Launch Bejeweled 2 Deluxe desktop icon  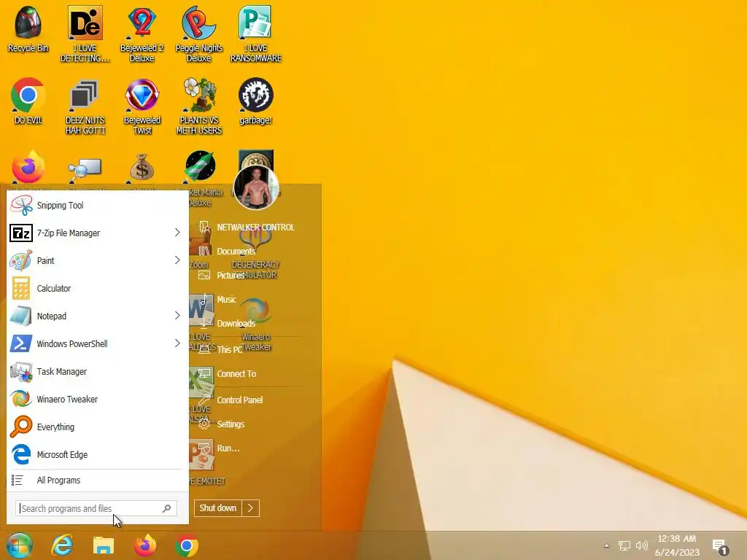pos(142,34)
